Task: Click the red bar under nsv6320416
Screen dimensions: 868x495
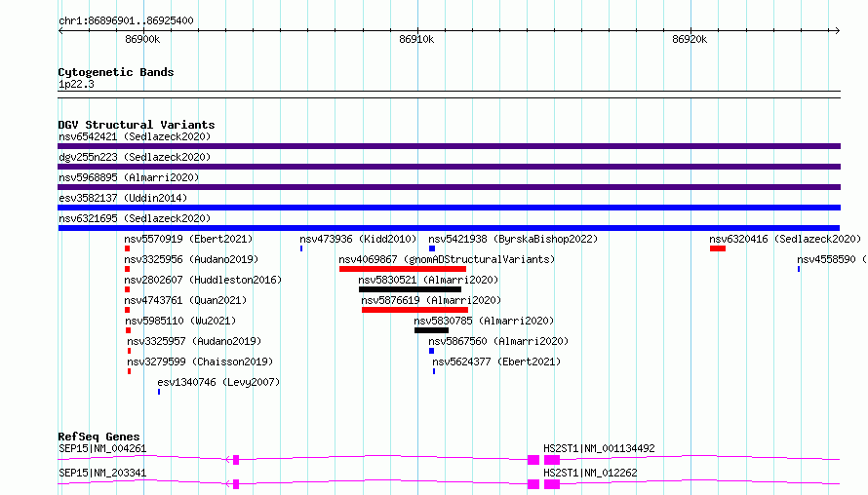Action: (718, 248)
